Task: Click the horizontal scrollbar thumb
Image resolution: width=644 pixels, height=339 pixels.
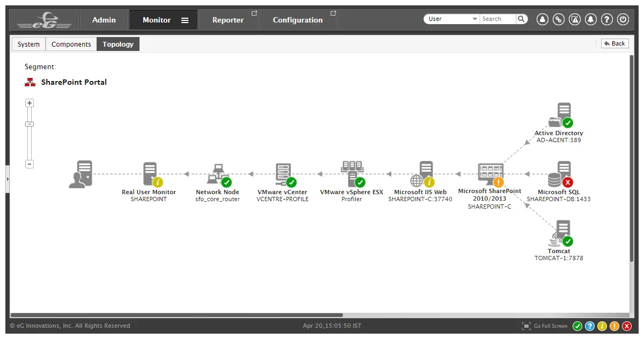Action: [x=177, y=315]
